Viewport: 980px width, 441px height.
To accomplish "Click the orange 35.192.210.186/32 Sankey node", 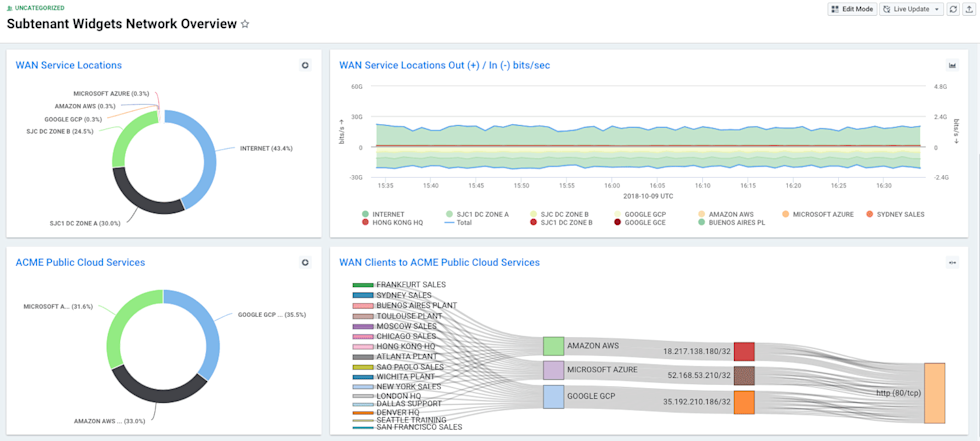I will tap(744, 402).
